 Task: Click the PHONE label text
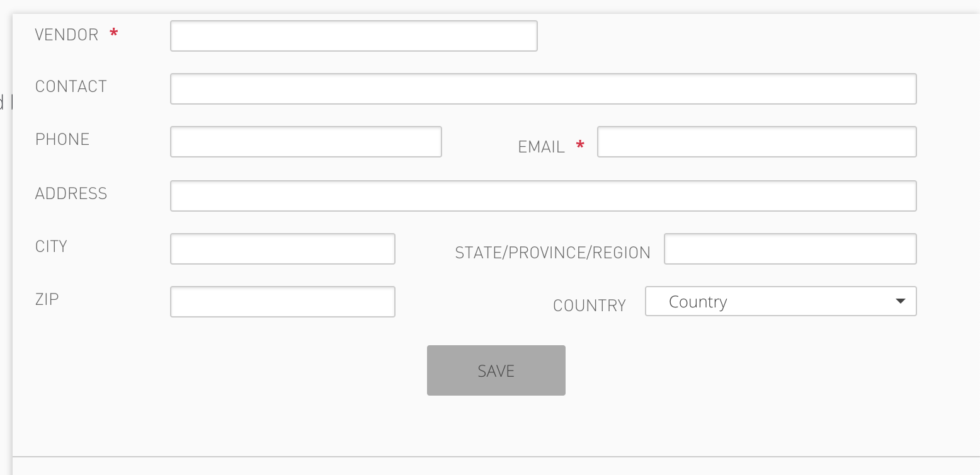click(62, 139)
